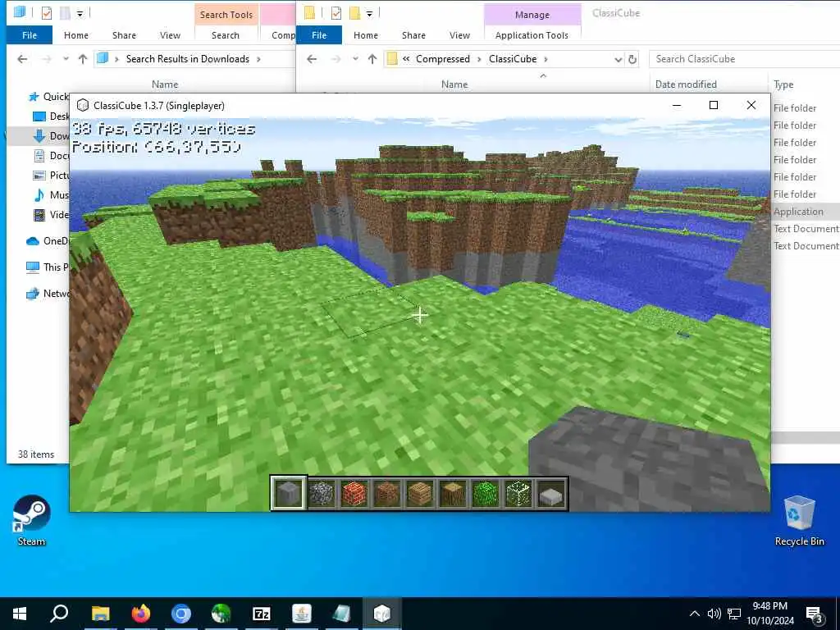Open View tab in ClassiCube folder window
The image size is (840, 630).
(459, 34)
